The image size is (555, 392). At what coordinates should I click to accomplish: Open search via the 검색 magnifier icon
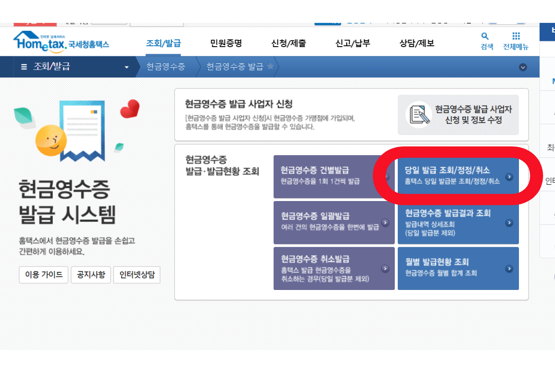point(485,37)
